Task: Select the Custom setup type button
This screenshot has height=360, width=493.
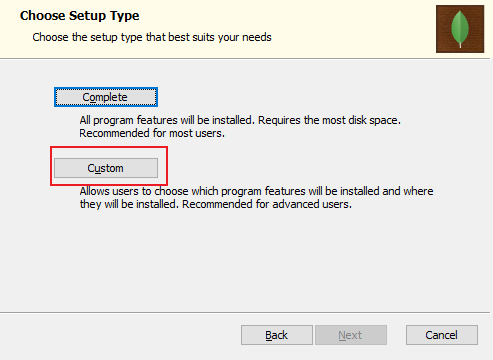Action: point(106,168)
